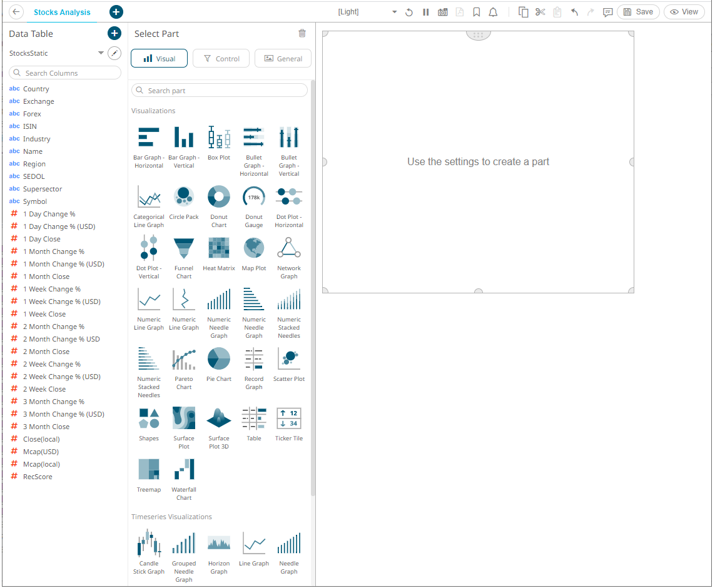This screenshot has width=715, height=588.
Task: Pause dashboard updates with the pause icon
Action: pos(426,12)
